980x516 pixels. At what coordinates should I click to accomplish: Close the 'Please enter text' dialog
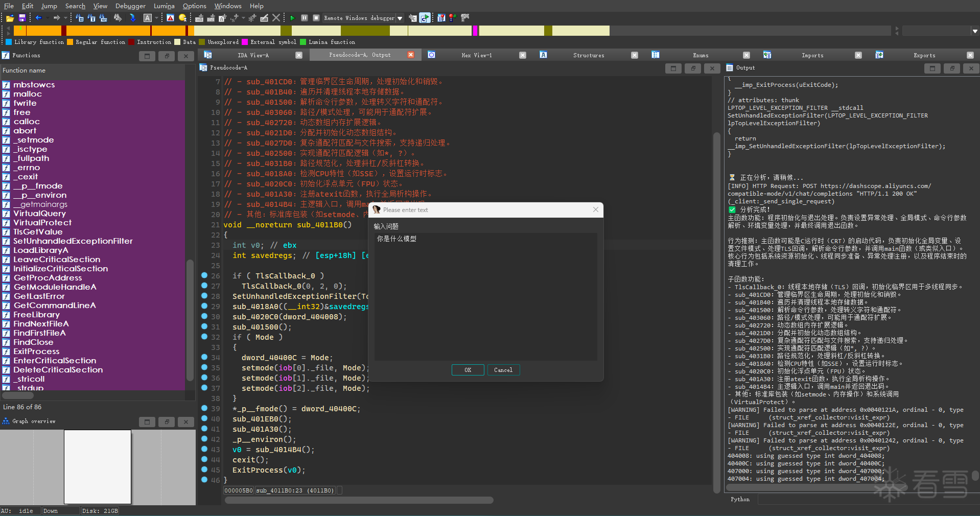(595, 209)
